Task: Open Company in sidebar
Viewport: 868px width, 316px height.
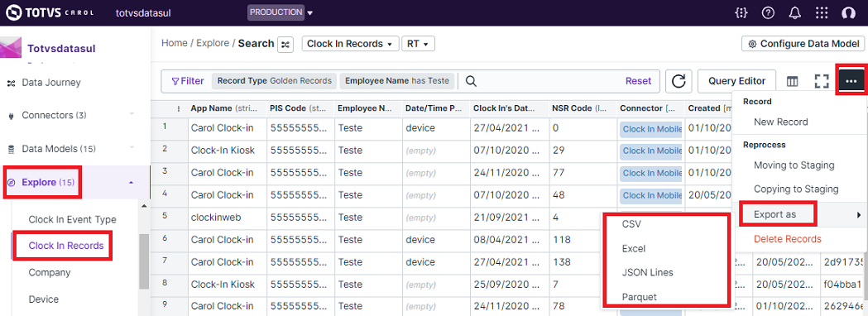Action: [50, 272]
